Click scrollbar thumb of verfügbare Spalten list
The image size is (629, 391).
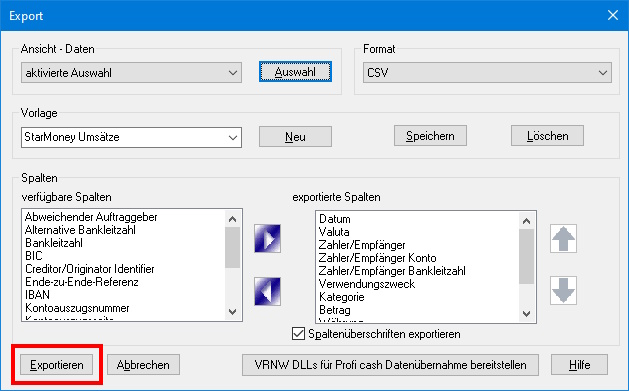pyautogui.click(x=232, y=247)
